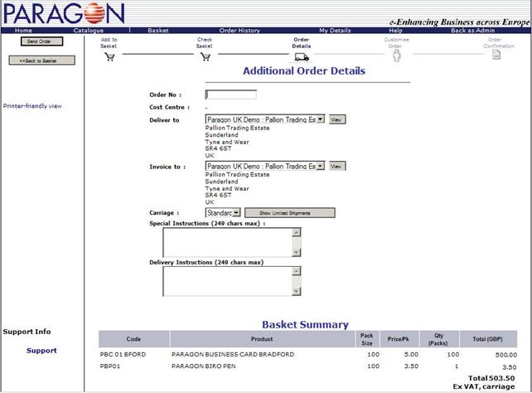The height and width of the screenshot is (393, 532).
Task: Click the 3.50 price cell for Biro Pen
Action: (x=411, y=366)
